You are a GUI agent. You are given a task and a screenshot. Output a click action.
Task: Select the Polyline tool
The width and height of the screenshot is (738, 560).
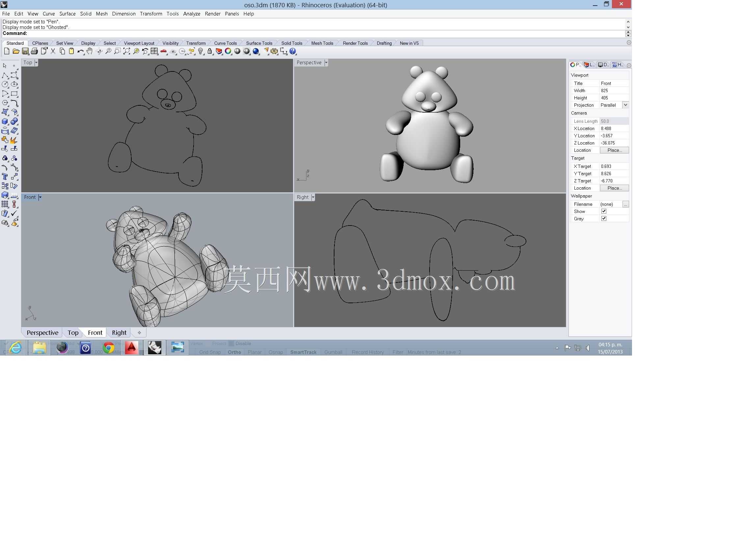pos(5,75)
